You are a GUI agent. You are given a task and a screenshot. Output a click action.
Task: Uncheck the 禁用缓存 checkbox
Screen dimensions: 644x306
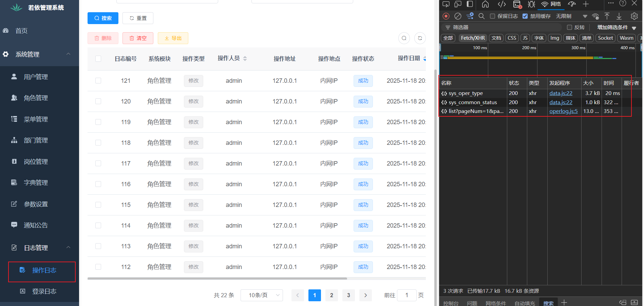(x=525, y=16)
